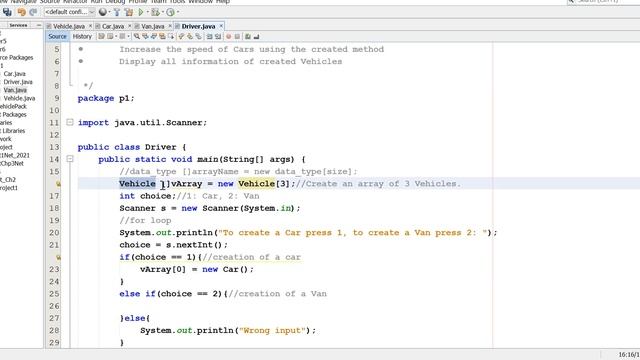Click the '//for loop' comment
Image resolution: width=640 pixels, height=360 pixels.
tap(145, 220)
